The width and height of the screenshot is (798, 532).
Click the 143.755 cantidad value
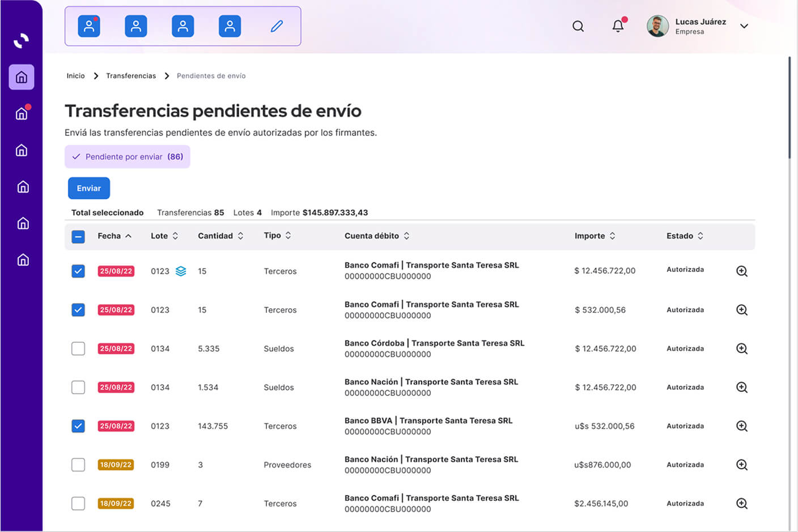pyautogui.click(x=213, y=426)
